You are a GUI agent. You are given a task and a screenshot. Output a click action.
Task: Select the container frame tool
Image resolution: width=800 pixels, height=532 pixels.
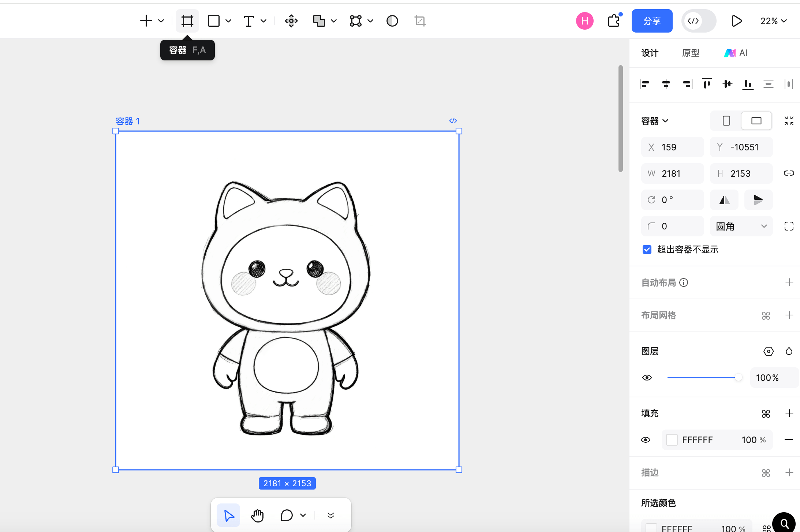click(187, 21)
